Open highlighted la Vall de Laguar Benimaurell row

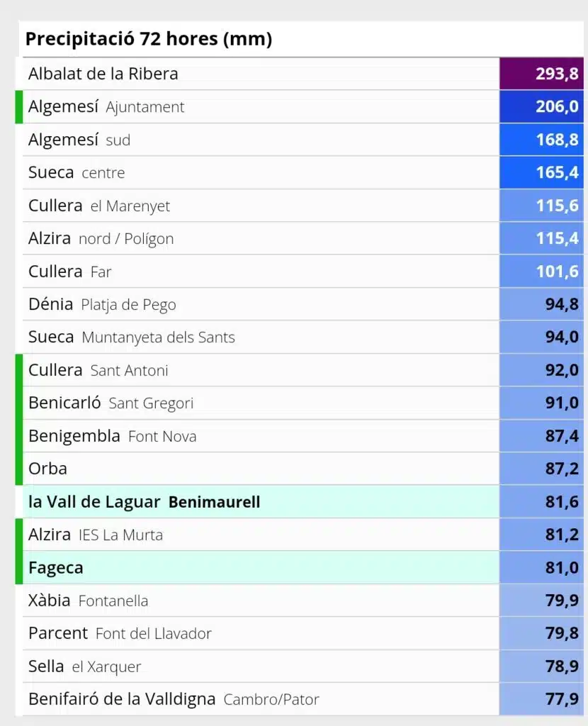[x=145, y=502]
